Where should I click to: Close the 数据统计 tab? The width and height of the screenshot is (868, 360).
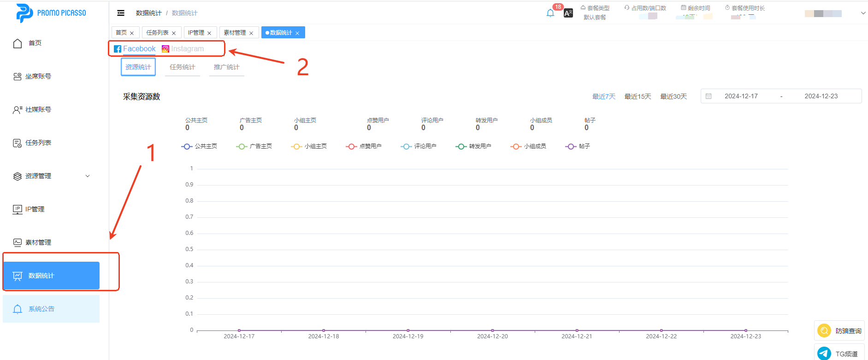(x=297, y=33)
